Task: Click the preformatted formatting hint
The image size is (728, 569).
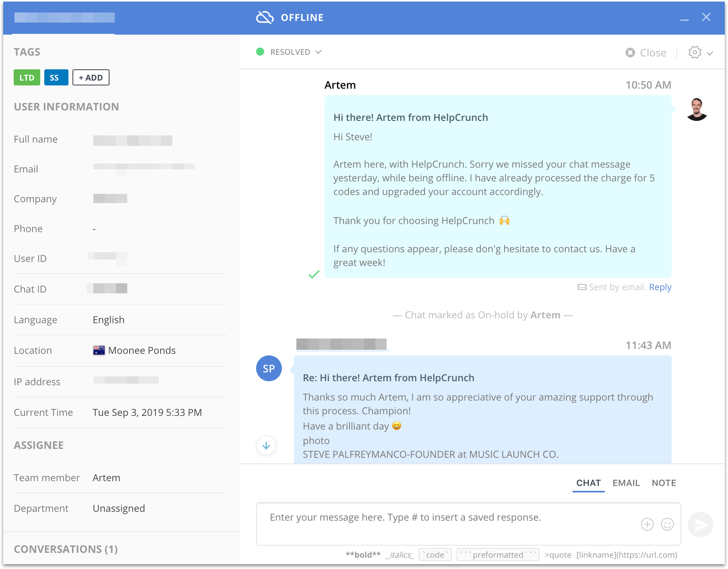Action: tap(498, 555)
